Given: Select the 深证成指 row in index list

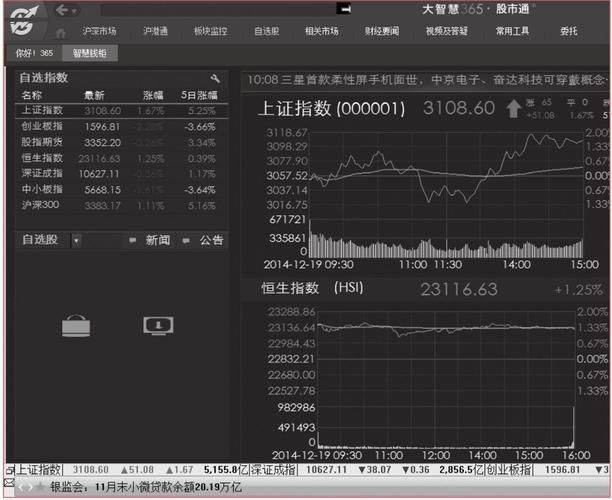Looking at the screenshot, I should 121,174.
